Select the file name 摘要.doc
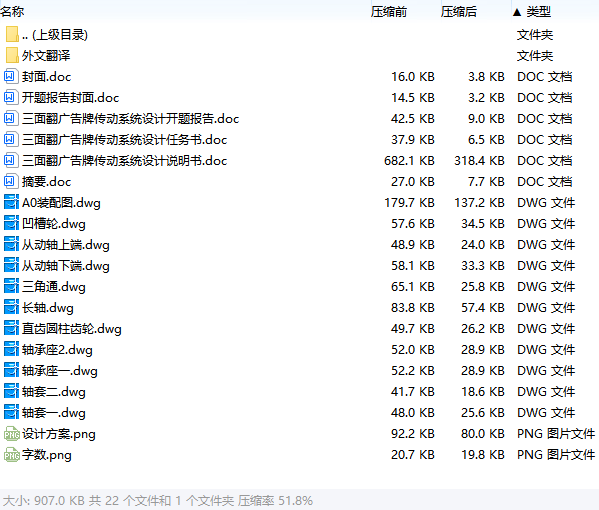This screenshot has width=599, height=510. tap(46, 182)
